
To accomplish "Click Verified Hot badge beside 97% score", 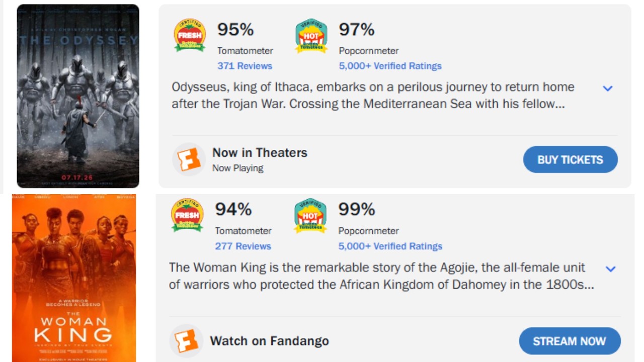I will (311, 36).
